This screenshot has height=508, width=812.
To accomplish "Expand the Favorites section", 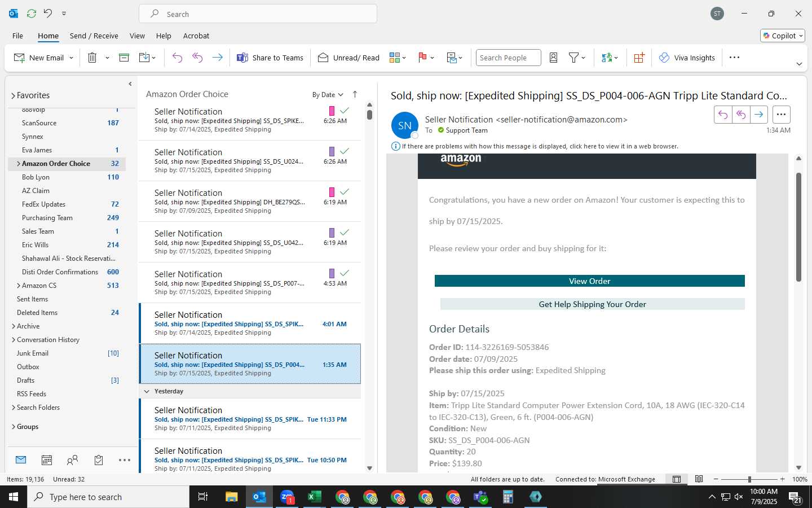I will coord(13,95).
